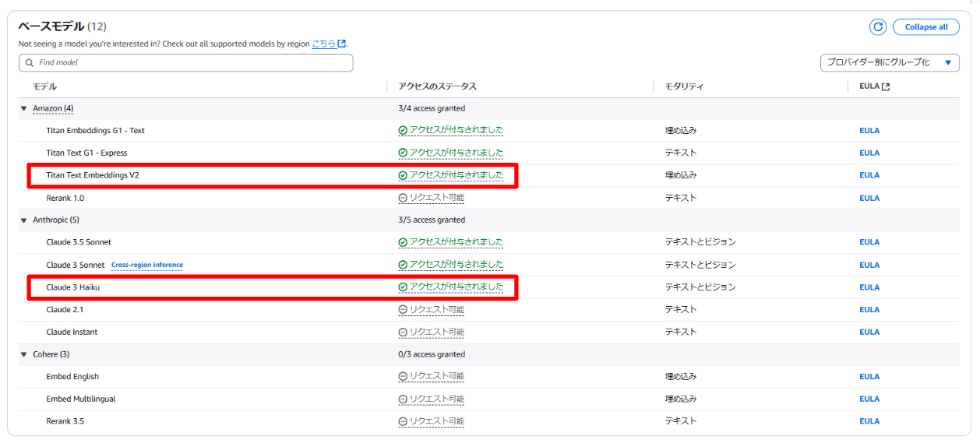Collapse the Cohere (3) group
Image resolution: width=980 pixels, height=447 pixels.
[x=23, y=354]
